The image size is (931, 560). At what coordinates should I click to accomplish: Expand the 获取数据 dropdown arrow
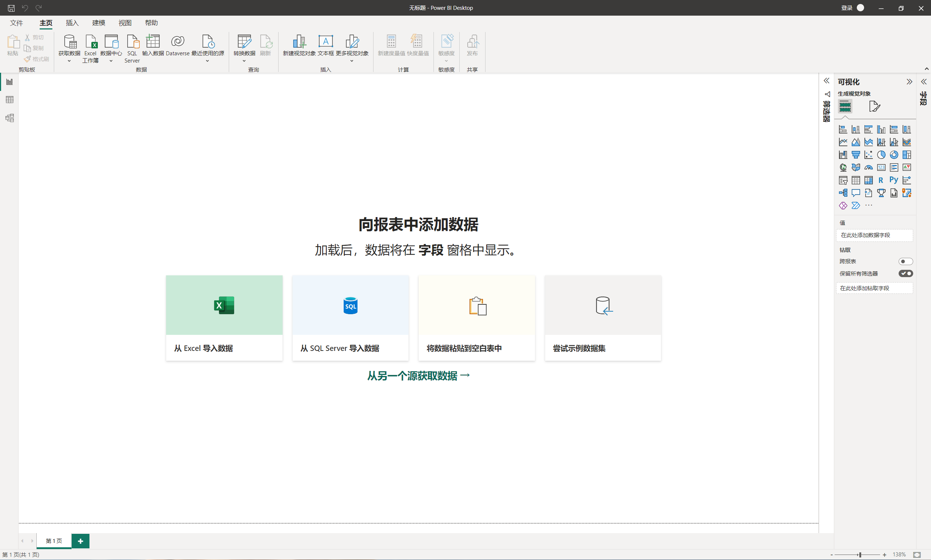tap(69, 61)
